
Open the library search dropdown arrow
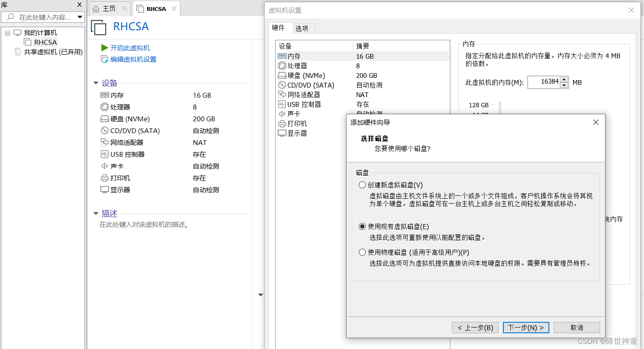(x=80, y=17)
